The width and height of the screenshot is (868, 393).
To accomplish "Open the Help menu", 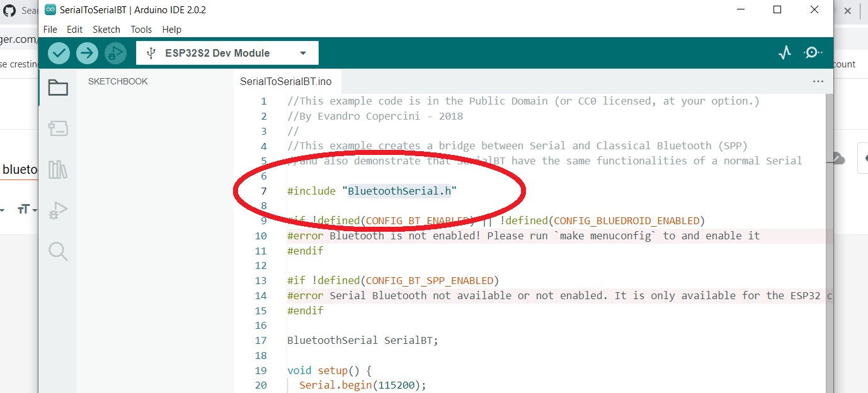I will 172,29.
